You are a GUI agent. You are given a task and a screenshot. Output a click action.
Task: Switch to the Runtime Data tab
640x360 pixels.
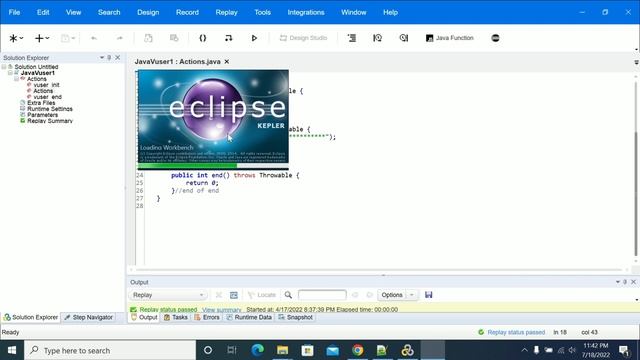point(249,317)
